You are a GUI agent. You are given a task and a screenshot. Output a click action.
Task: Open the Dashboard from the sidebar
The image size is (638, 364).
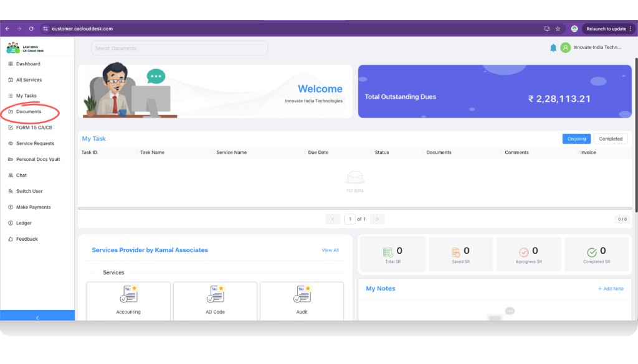pyautogui.click(x=29, y=63)
